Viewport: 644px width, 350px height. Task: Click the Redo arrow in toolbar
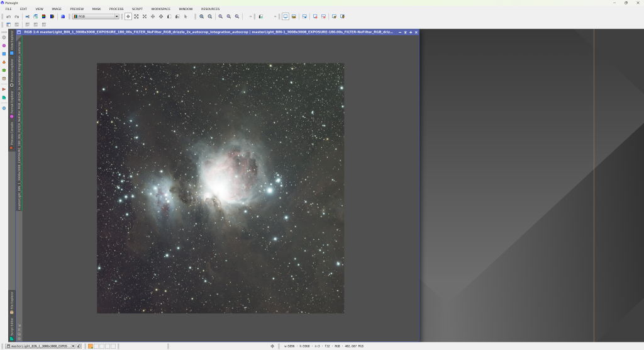pos(16,16)
